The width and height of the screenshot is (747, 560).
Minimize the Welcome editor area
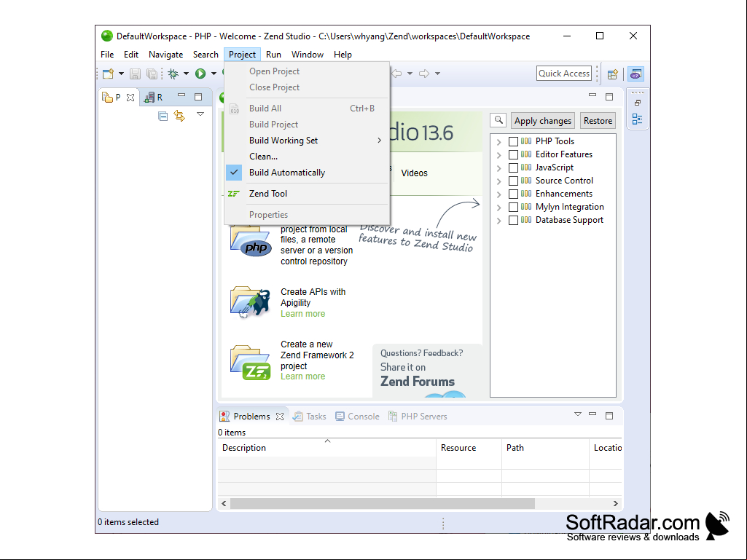coord(592,95)
